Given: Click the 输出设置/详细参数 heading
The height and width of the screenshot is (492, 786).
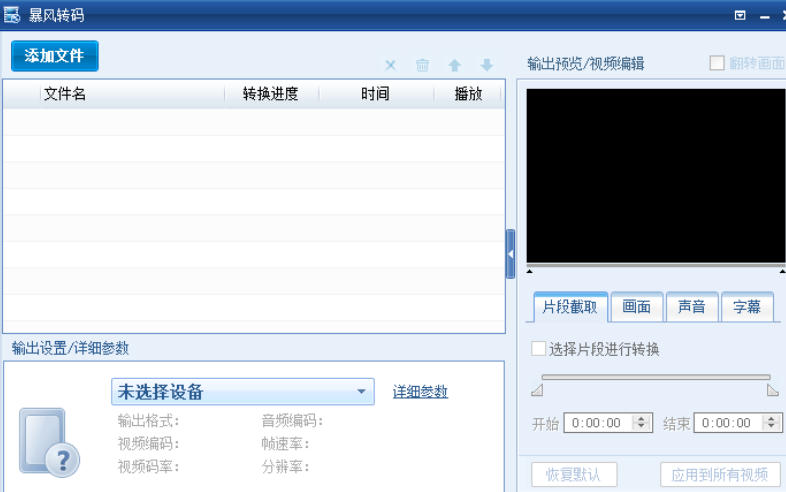Looking at the screenshot, I should [70, 348].
